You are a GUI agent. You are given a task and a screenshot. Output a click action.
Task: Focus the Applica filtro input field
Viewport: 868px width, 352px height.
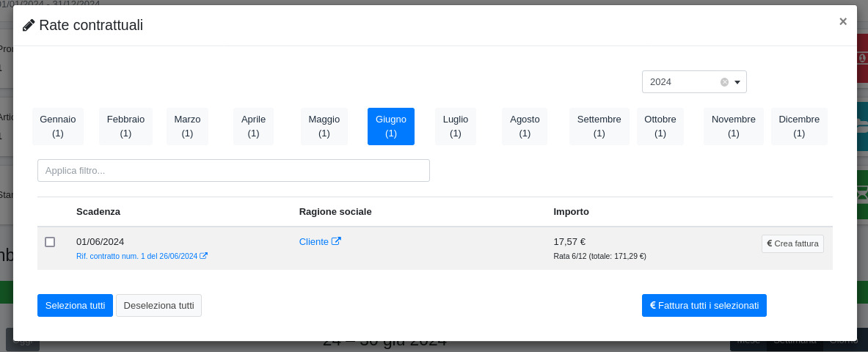(233, 170)
